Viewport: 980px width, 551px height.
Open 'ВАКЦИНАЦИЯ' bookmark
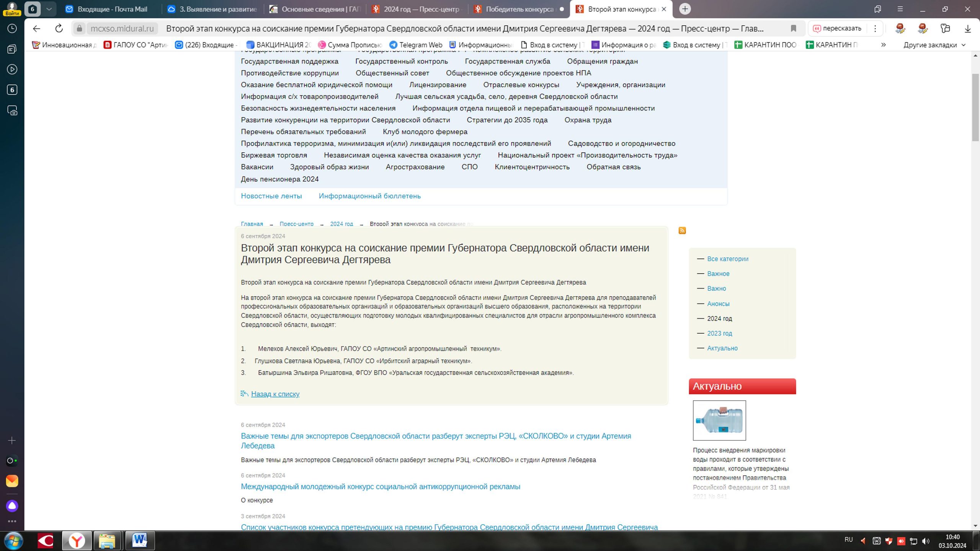coord(278,45)
